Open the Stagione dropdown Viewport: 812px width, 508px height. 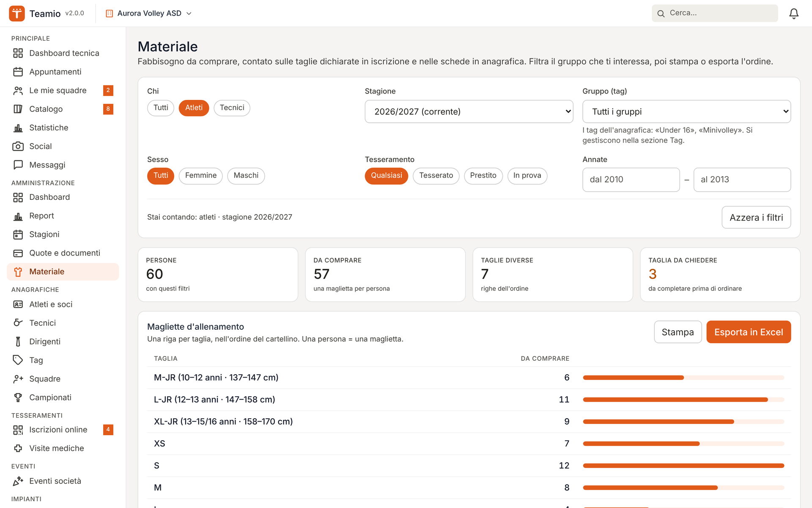pos(469,111)
